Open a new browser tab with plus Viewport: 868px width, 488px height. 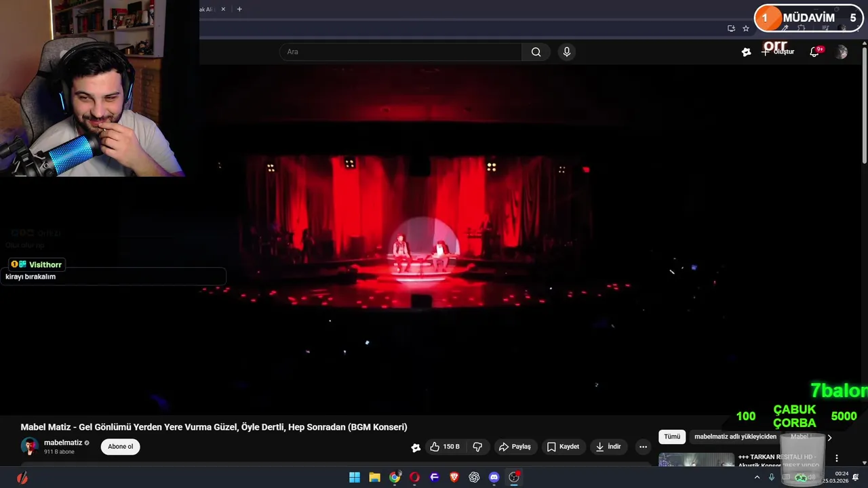[x=239, y=9]
